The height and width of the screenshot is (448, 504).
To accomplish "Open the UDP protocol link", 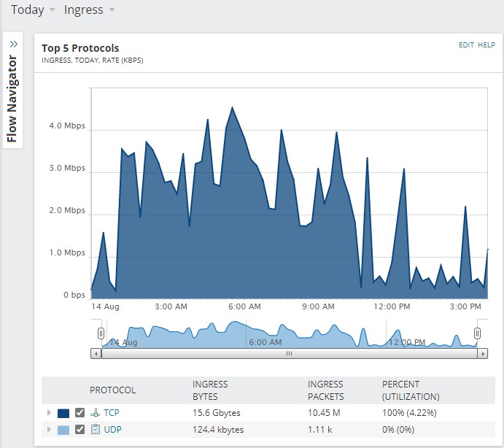I will (x=113, y=429).
